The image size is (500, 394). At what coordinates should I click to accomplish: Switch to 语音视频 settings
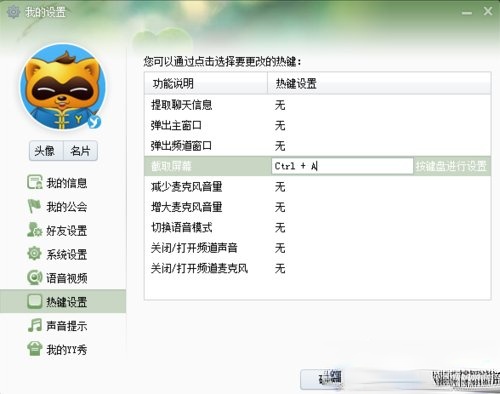(x=63, y=278)
